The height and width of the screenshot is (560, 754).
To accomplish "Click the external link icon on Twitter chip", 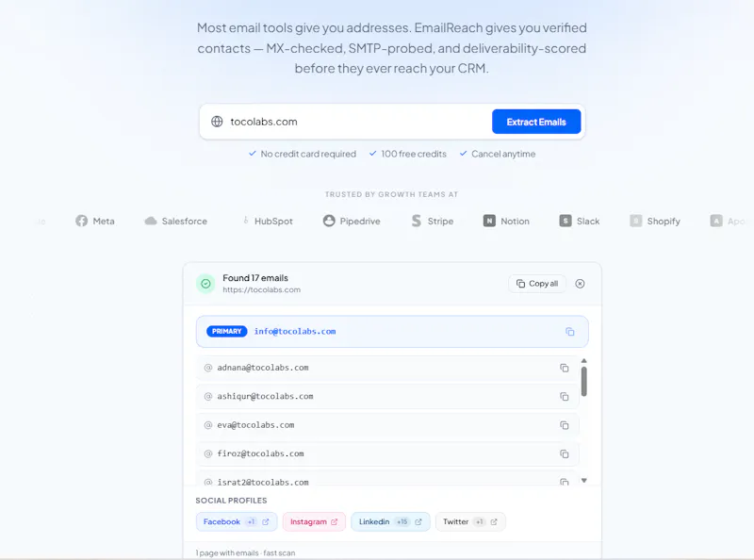I will [x=494, y=522].
